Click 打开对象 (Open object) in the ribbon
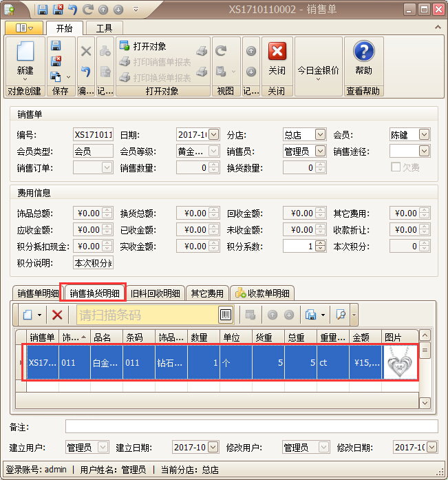This screenshot has height=480, width=448. tap(144, 46)
